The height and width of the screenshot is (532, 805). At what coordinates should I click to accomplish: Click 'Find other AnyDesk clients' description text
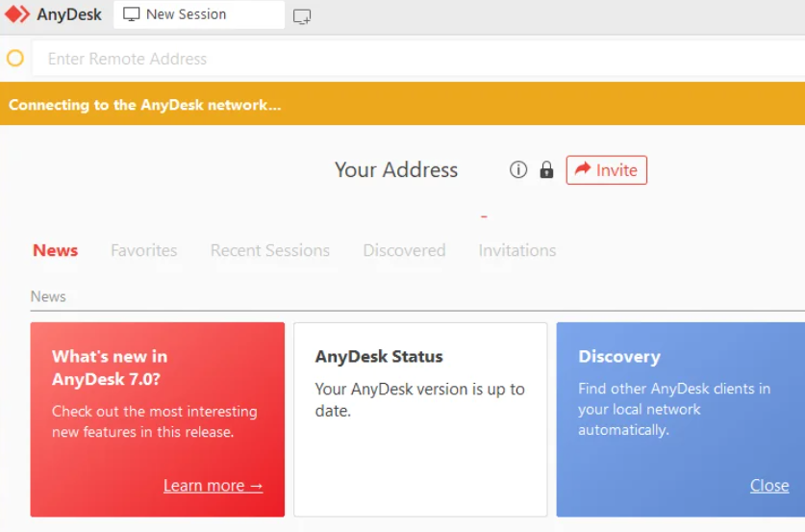674,409
